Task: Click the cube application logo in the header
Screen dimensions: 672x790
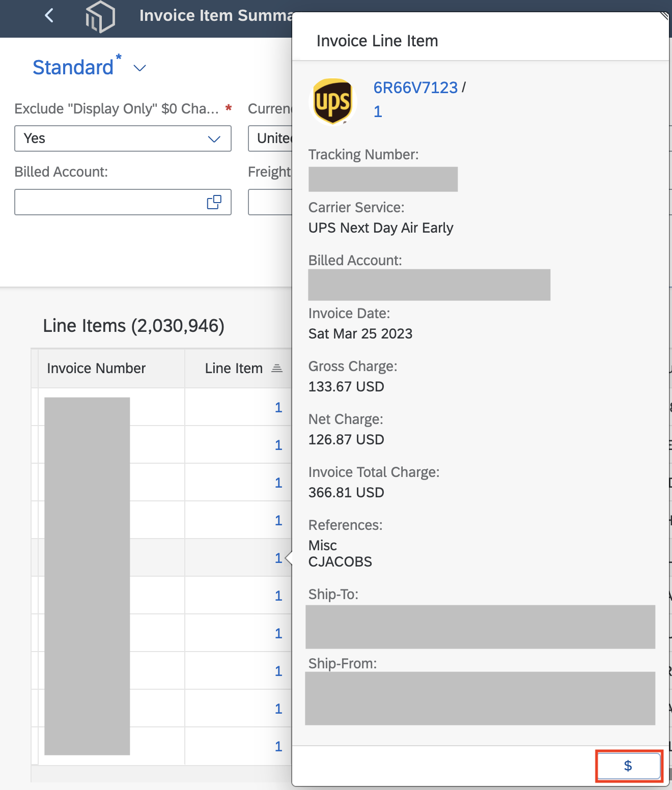Action: click(100, 17)
